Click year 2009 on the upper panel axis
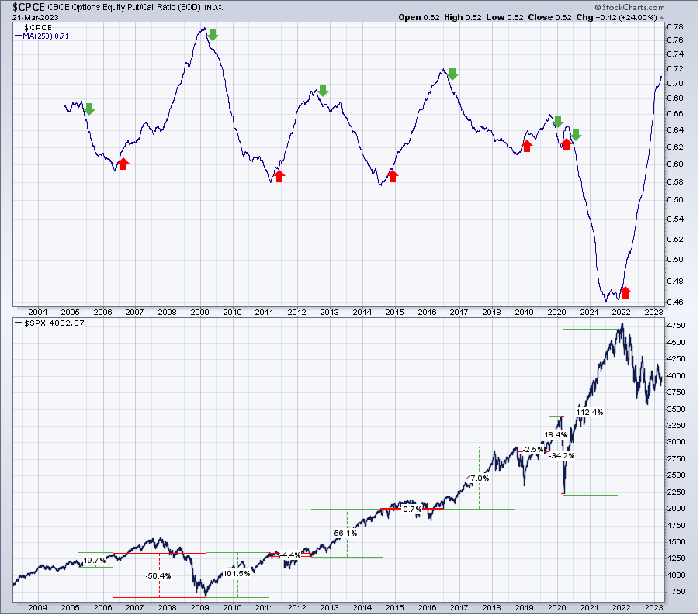 pos(199,313)
